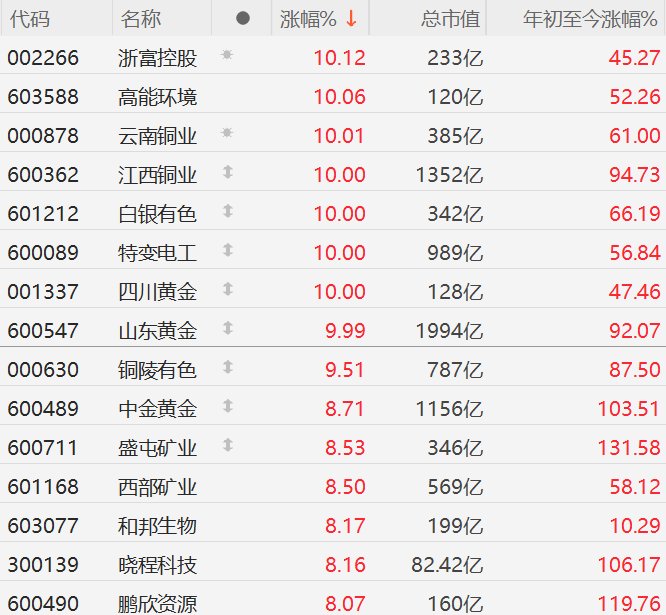This screenshot has width=666, height=615.
Task: Click the up-down arrow icon beside 江西铜业
Action: (227, 173)
